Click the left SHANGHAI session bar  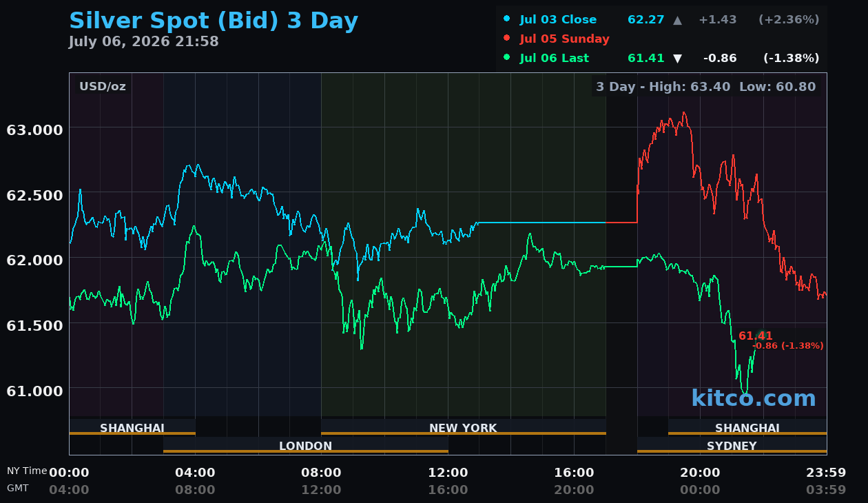tap(132, 427)
